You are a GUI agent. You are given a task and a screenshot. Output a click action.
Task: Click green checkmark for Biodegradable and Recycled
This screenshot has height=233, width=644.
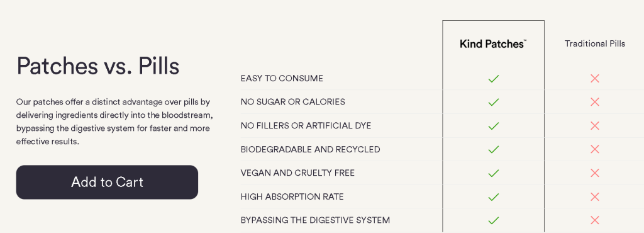click(x=493, y=149)
